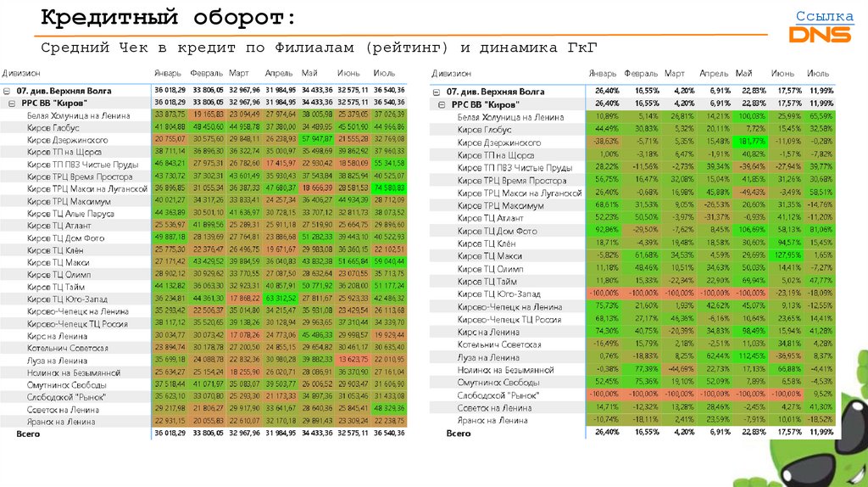Image resolution: width=868 pixels, height=487 pixels.
Task: Select "Киров ТРЦ Время Простора" in left table
Action: click(x=203, y=176)
